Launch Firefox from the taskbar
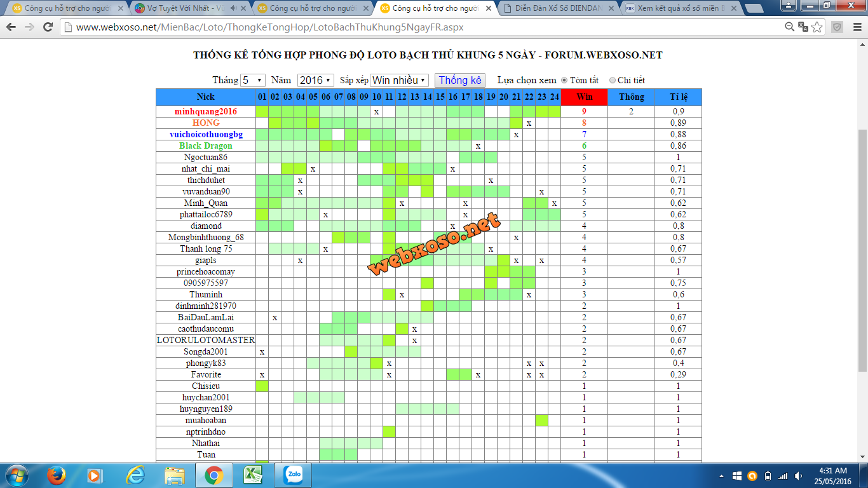The height and width of the screenshot is (488, 868). (56, 475)
